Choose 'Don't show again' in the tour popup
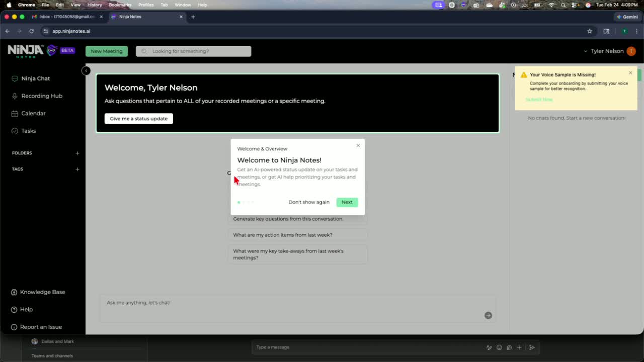644x362 pixels. point(309,202)
